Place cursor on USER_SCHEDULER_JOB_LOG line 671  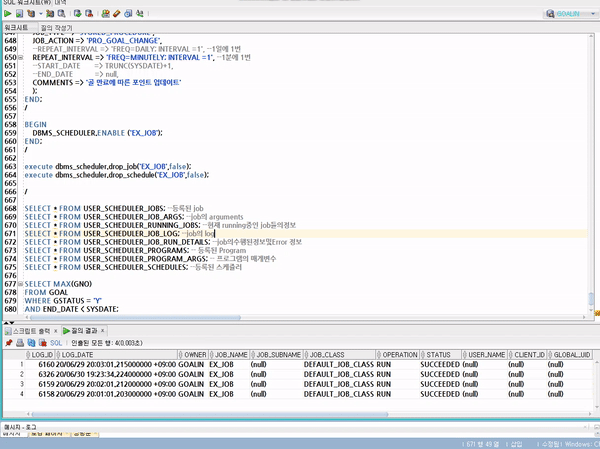click(x=120, y=233)
